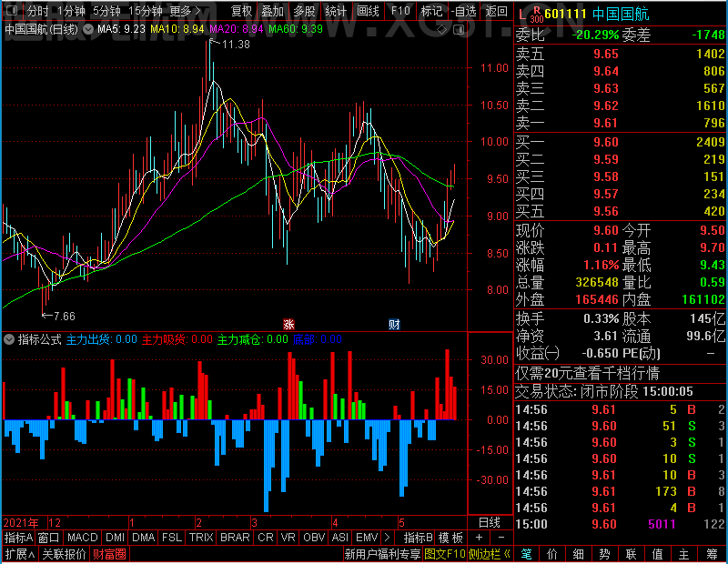This screenshot has width=728, height=564.
Task: Click the 仅需20元查看千档行情 promotion link
Action: (x=587, y=373)
